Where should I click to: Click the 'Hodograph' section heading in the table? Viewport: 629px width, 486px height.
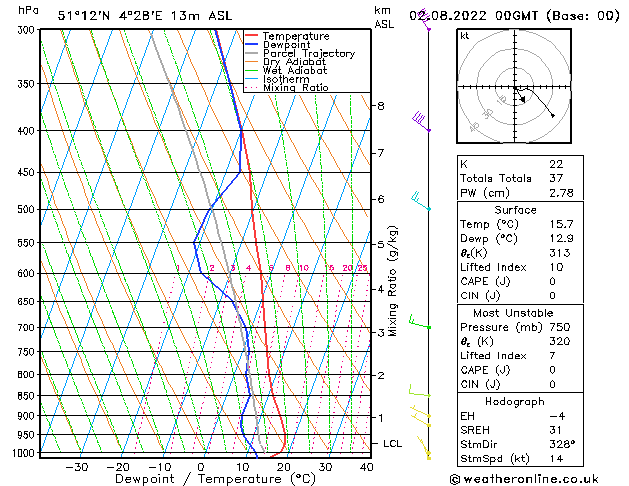(515, 402)
